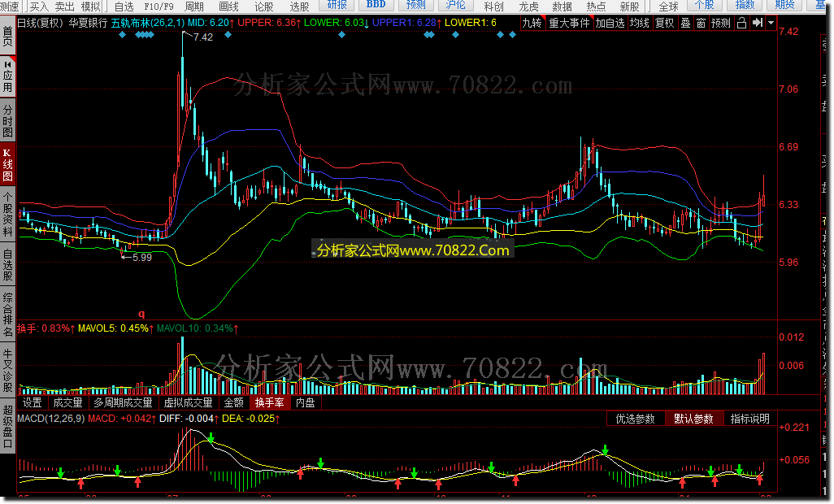Open the 应用 sidebar tab
The image size is (834, 504).
pos(7,76)
